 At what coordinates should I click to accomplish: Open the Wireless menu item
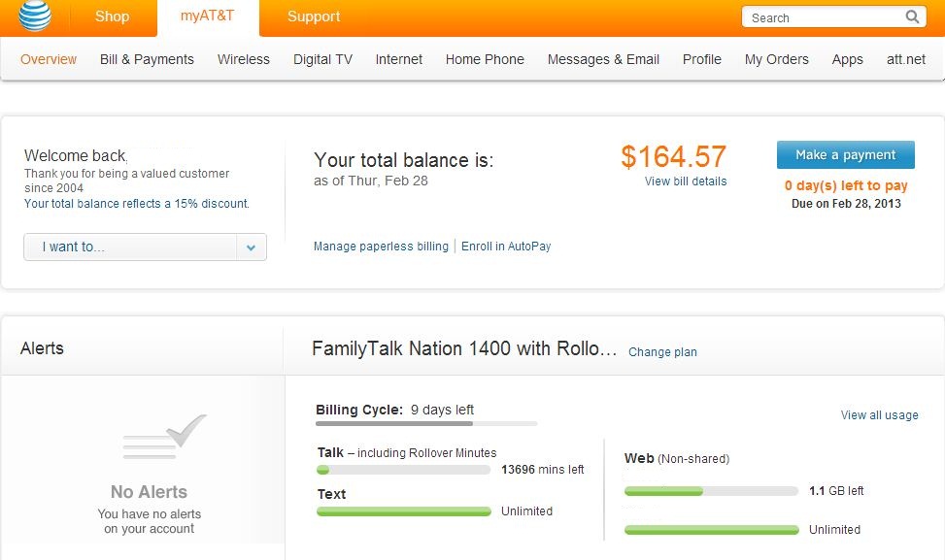(x=244, y=59)
